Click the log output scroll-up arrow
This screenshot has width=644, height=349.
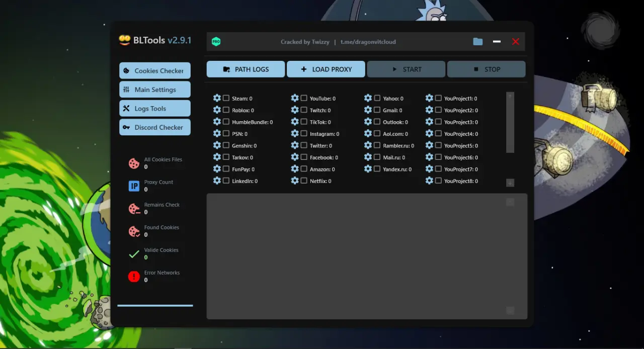tap(510, 202)
